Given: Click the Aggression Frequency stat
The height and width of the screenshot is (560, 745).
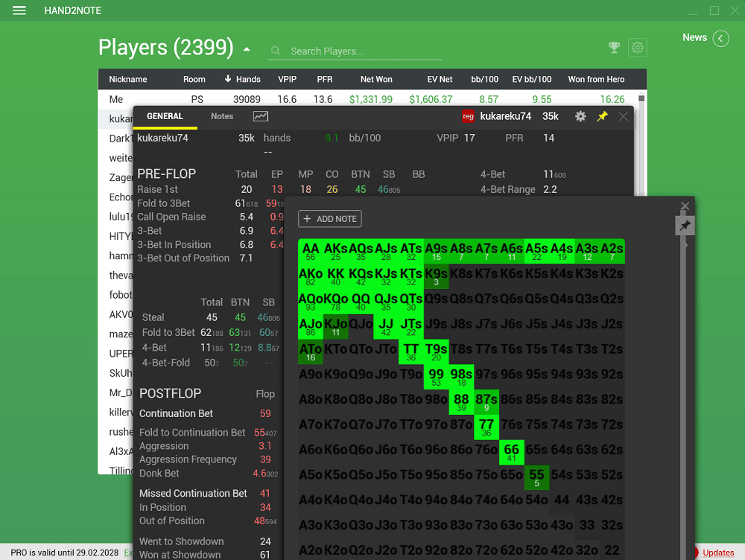Looking at the screenshot, I should 188,459.
